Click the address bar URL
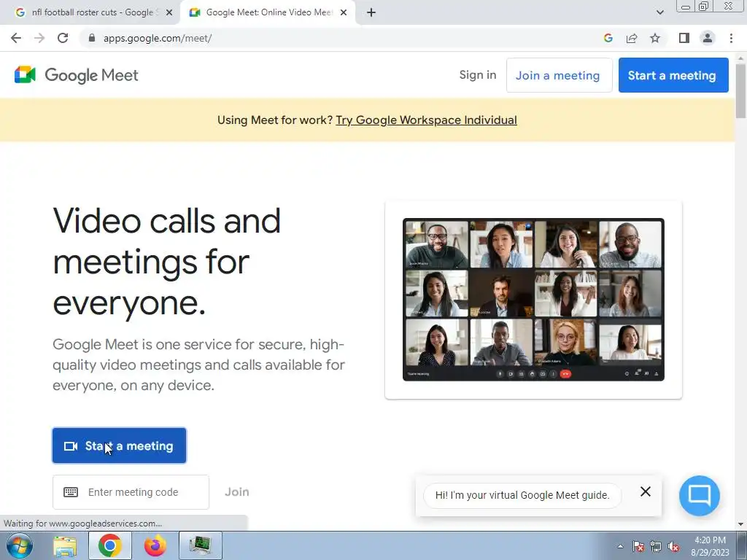 (158, 38)
